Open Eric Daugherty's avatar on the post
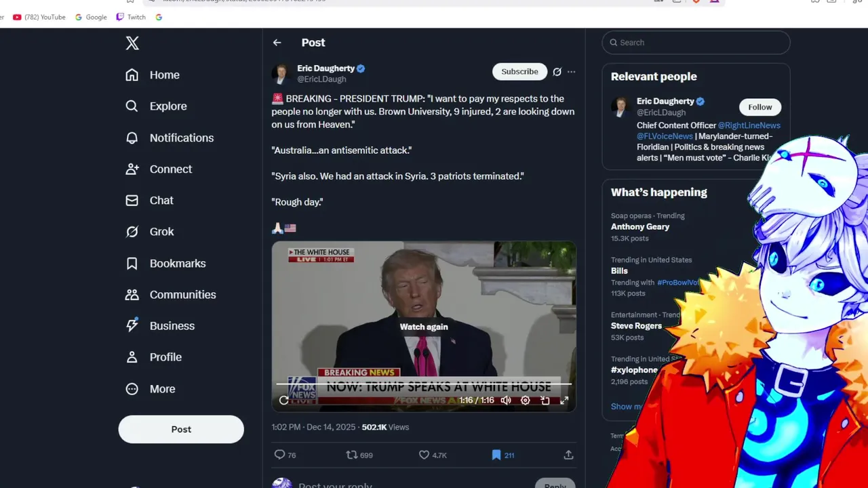Viewport: 868px width, 488px height. pyautogui.click(x=281, y=73)
